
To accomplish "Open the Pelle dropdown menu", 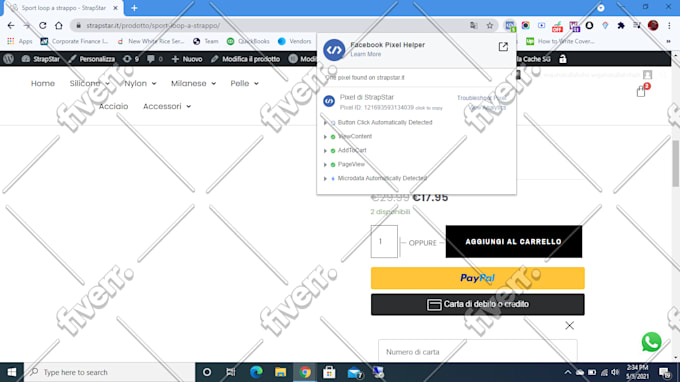I will coord(244,83).
